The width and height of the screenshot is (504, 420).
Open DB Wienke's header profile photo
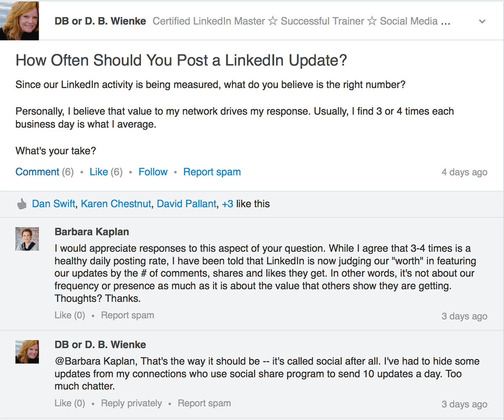point(19,20)
